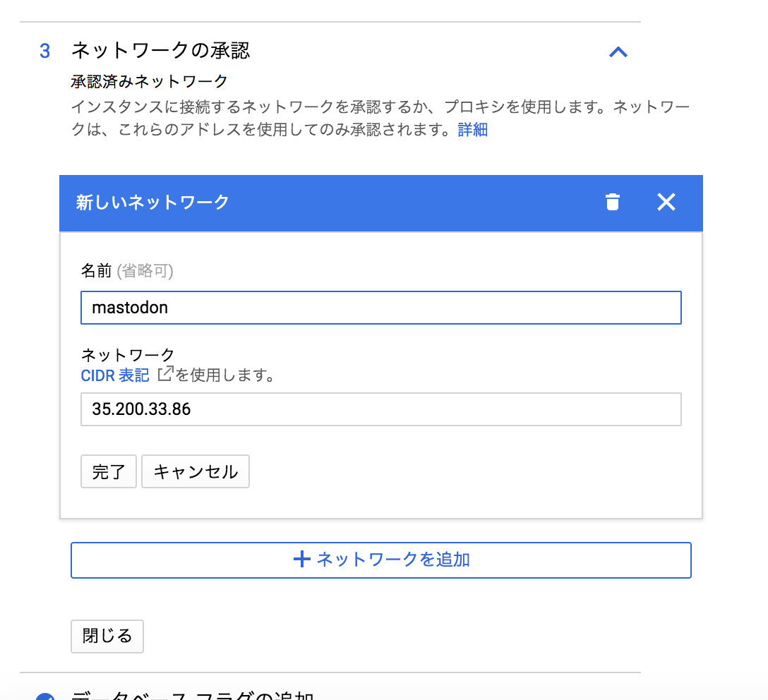Open the 詳細 link
This screenshot has height=700, width=768.
pos(472,130)
